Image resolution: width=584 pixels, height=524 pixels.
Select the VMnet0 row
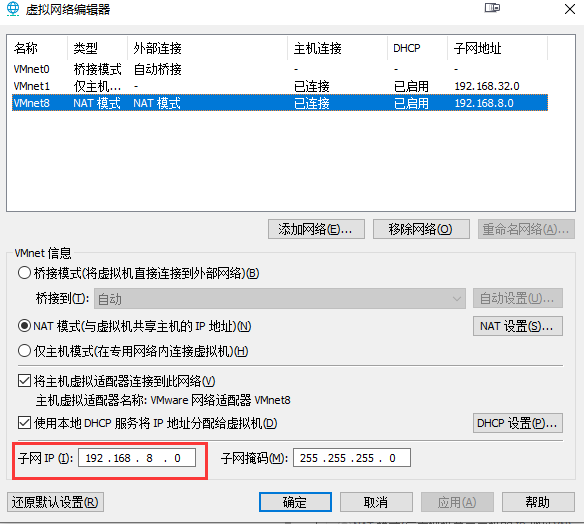pyautogui.click(x=280, y=69)
